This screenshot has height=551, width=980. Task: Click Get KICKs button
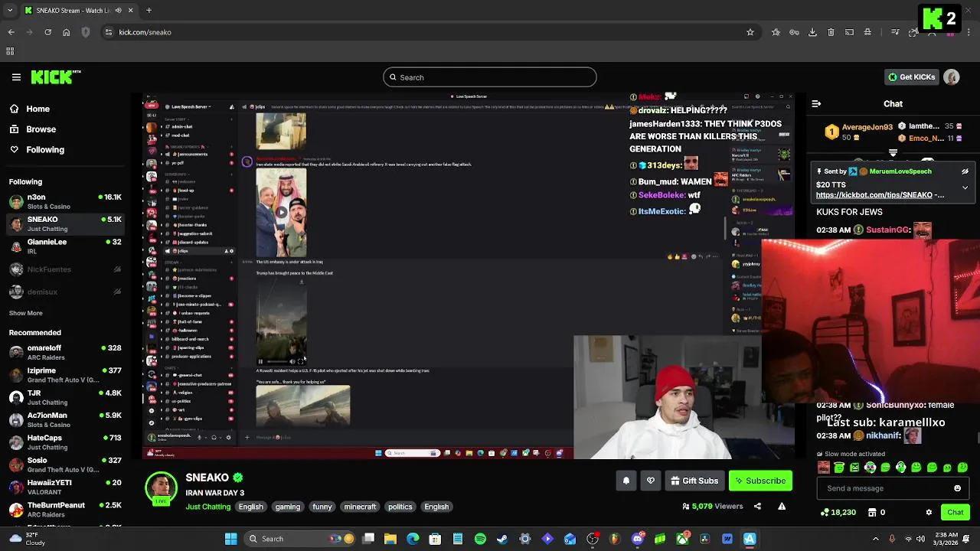912,77
